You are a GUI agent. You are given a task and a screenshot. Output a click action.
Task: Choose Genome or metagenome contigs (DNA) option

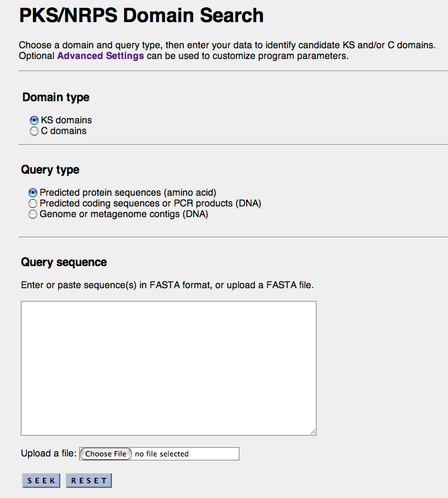33,214
